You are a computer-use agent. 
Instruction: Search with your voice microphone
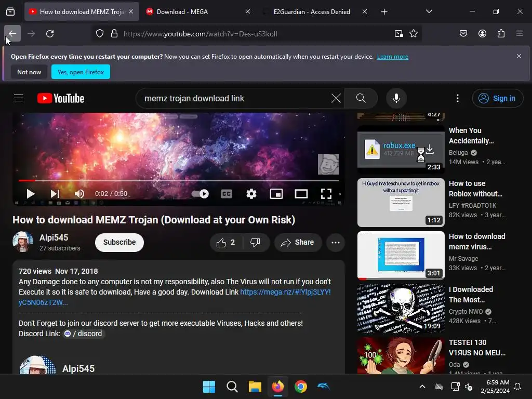pyautogui.click(x=396, y=98)
